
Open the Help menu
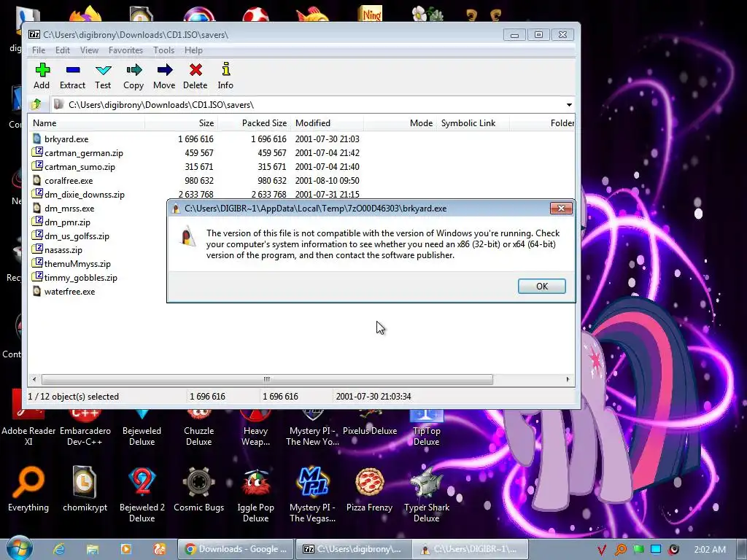pyautogui.click(x=193, y=50)
